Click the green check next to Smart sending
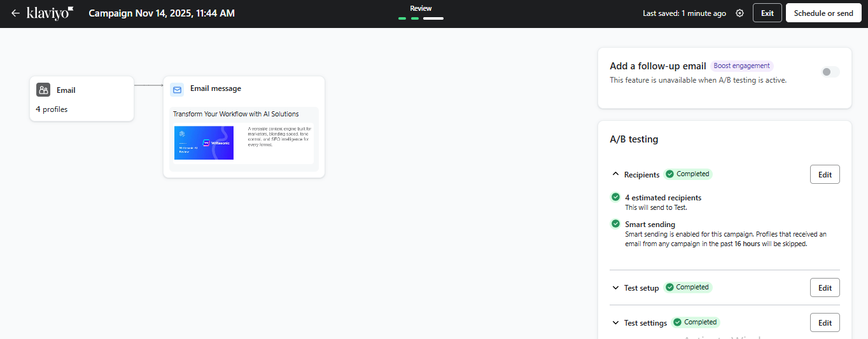 coord(615,224)
